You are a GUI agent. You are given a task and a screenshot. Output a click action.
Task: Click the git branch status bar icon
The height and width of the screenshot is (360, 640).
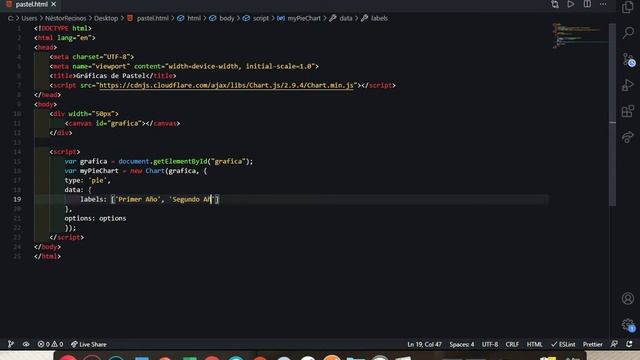pyautogui.click(x=11, y=344)
